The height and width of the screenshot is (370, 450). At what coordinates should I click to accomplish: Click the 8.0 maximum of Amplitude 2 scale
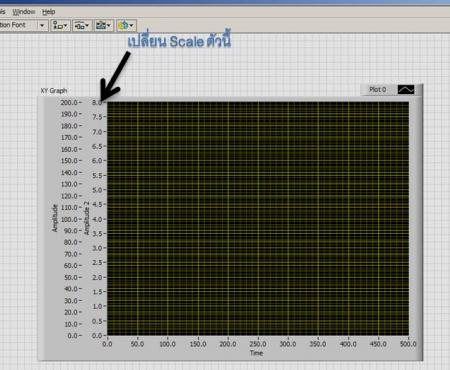pos(97,103)
